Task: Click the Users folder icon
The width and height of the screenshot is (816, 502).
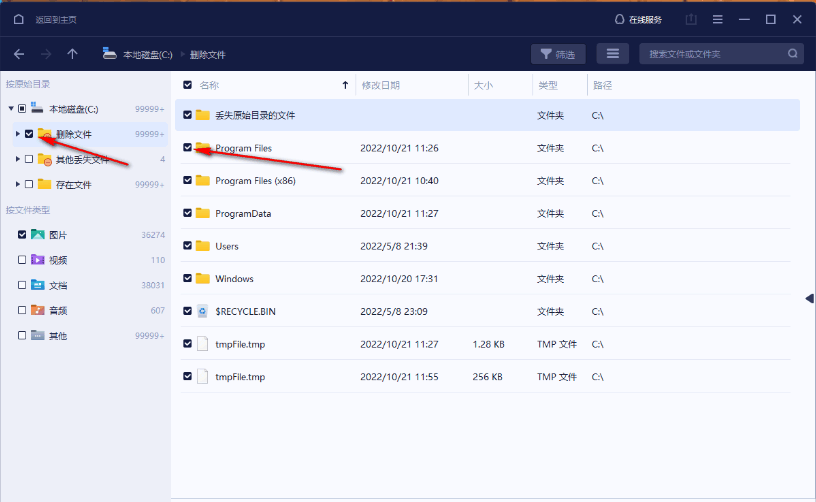Action: pos(202,246)
